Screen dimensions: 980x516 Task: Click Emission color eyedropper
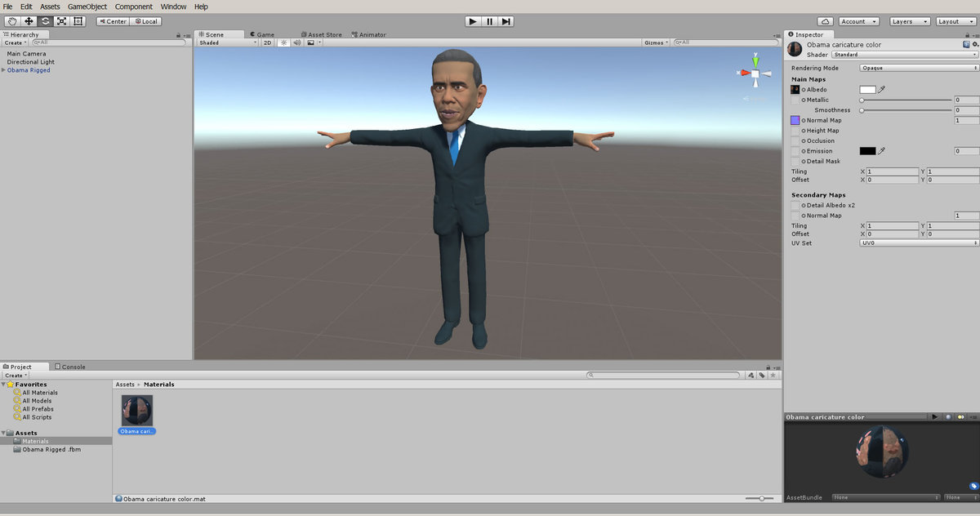click(882, 151)
